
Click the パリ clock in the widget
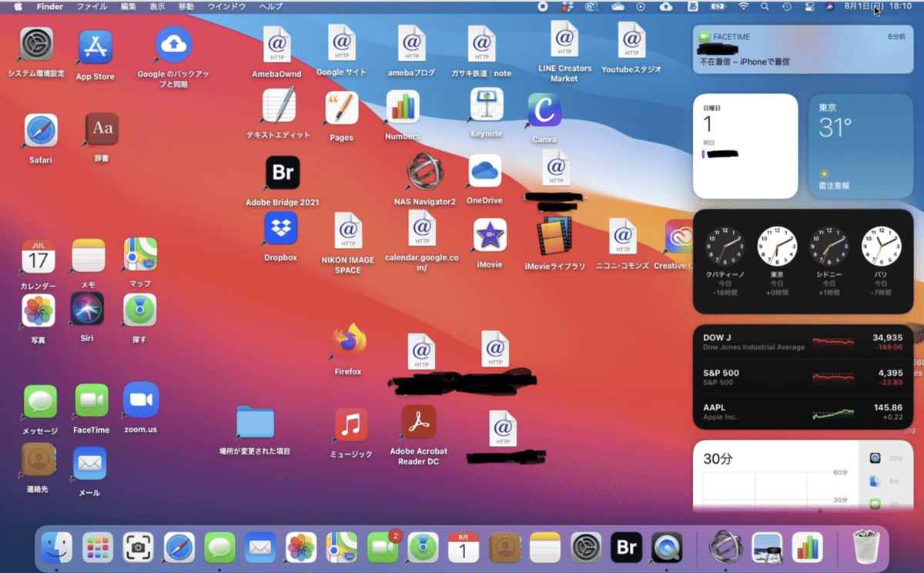(x=882, y=246)
